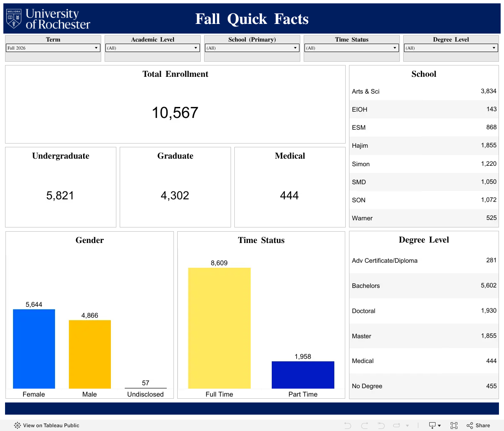Click the Graduate count 4,302
This screenshot has width=504, height=431.
[x=175, y=196]
